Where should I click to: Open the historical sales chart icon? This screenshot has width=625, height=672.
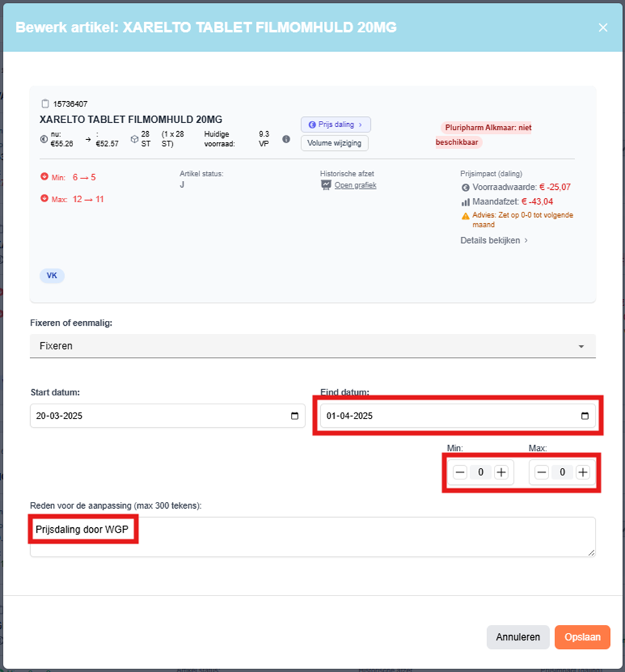tap(326, 185)
